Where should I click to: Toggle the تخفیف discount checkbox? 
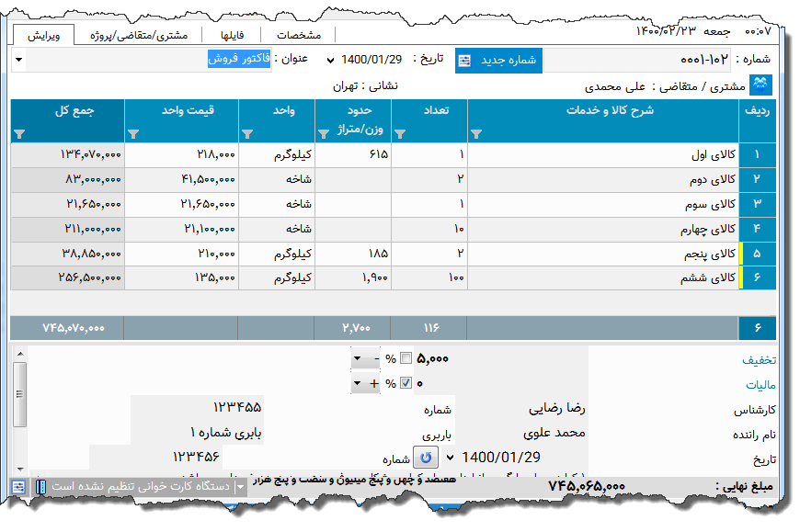(406, 358)
